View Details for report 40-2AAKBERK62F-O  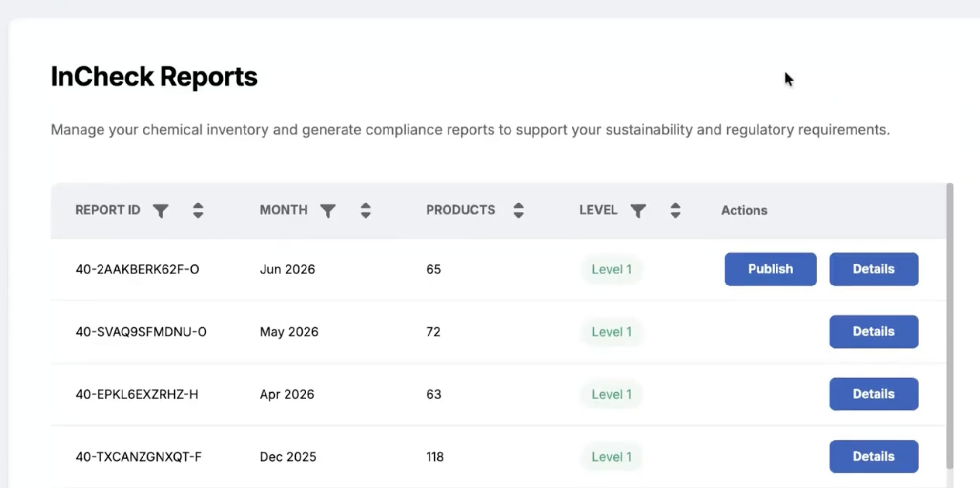(x=874, y=269)
